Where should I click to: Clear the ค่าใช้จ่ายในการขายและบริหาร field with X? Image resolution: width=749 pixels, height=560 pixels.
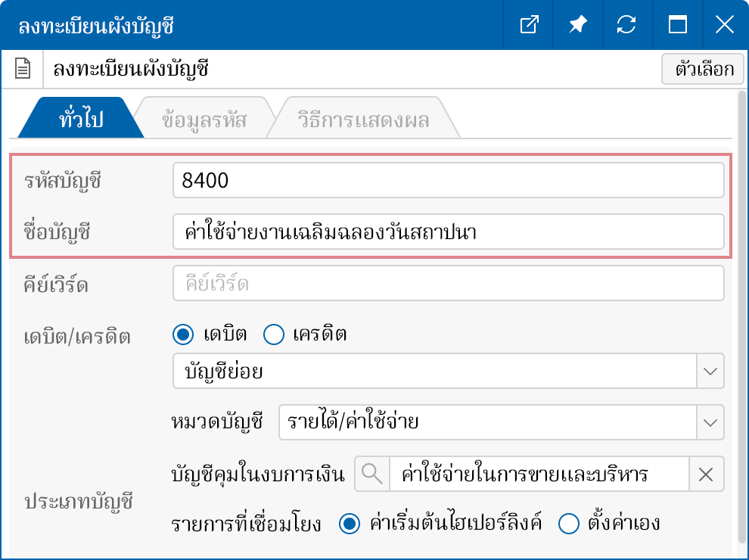(x=706, y=474)
